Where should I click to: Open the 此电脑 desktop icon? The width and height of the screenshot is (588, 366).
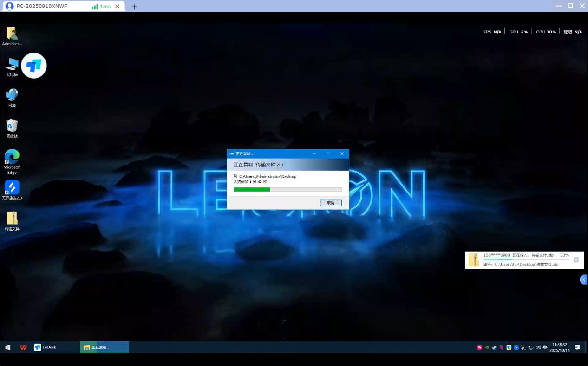click(12, 66)
